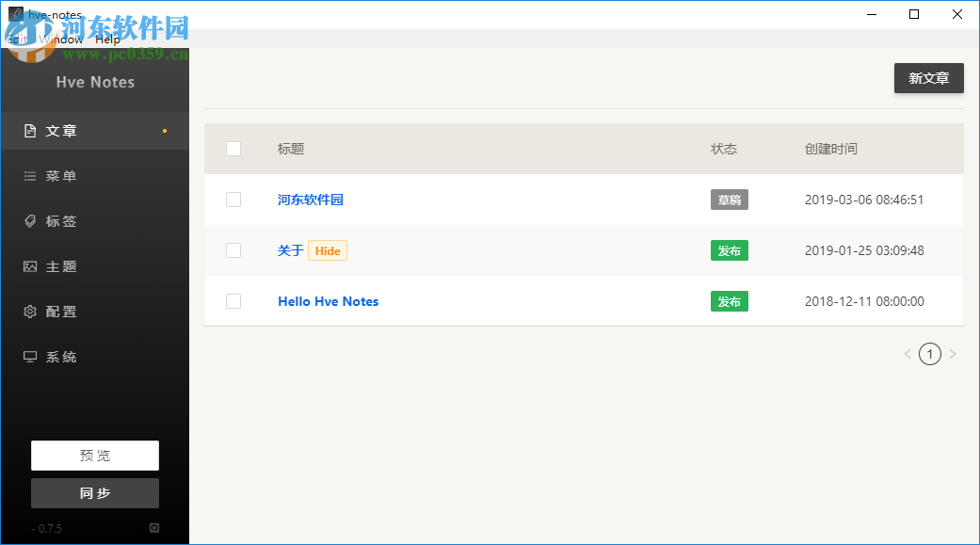This screenshot has width=980, height=545.
Task: Maximize the hve-notes window
Action: [914, 14]
